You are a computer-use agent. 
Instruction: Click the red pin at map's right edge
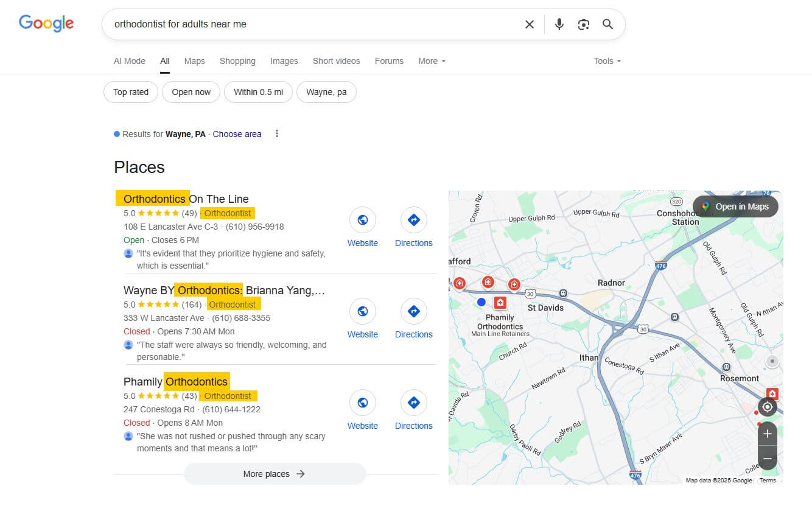click(x=772, y=394)
